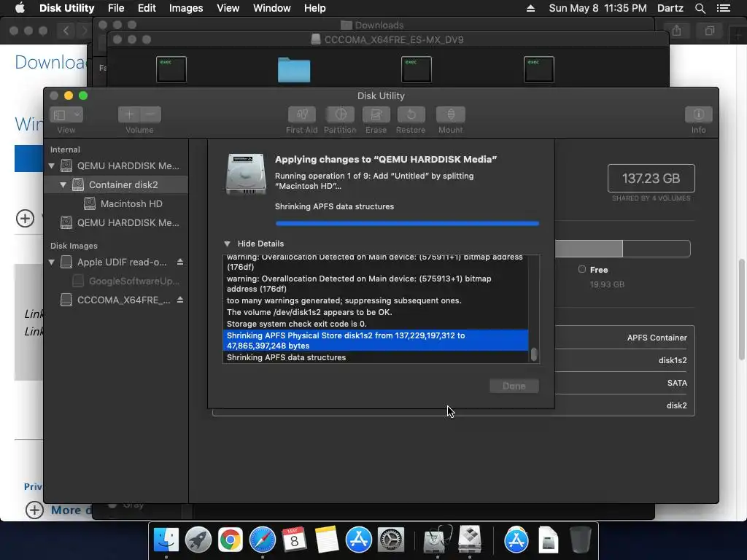This screenshot has height=560, width=747.
Task: Remove volume with the minus button
Action: (x=150, y=114)
